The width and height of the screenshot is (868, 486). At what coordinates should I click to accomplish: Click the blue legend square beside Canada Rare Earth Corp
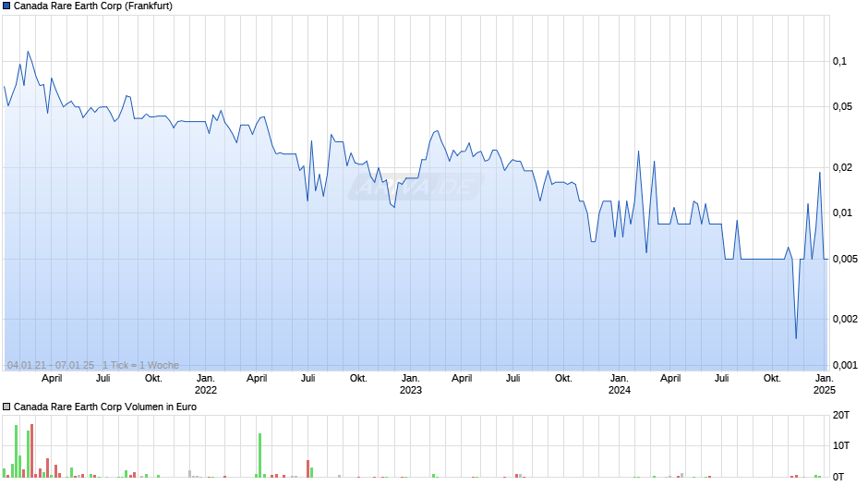tap(6, 6)
